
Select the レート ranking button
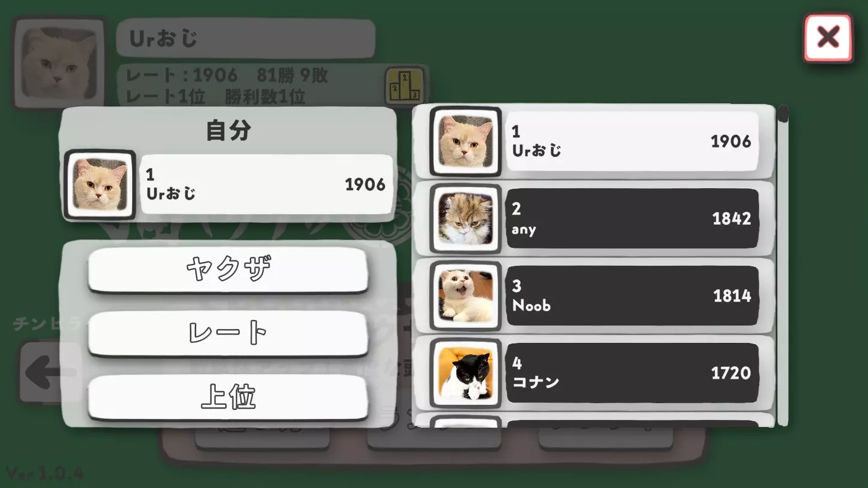point(228,334)
